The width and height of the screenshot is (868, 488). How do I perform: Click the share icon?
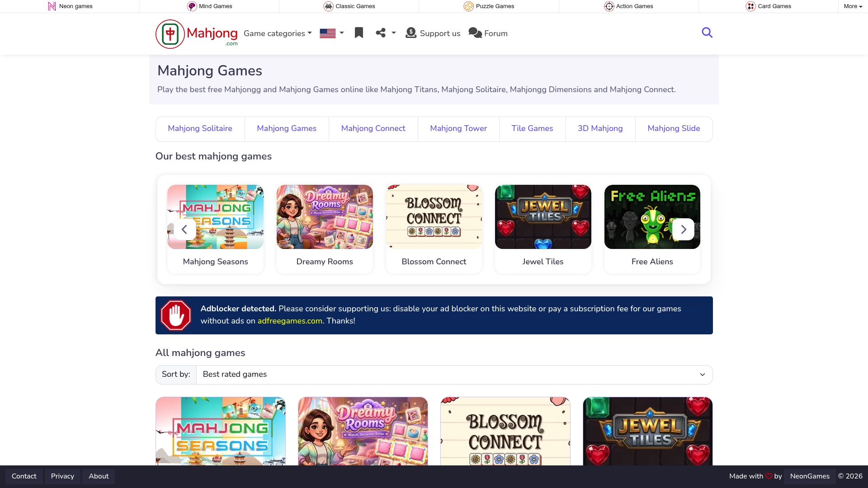[x=381, y=33]
